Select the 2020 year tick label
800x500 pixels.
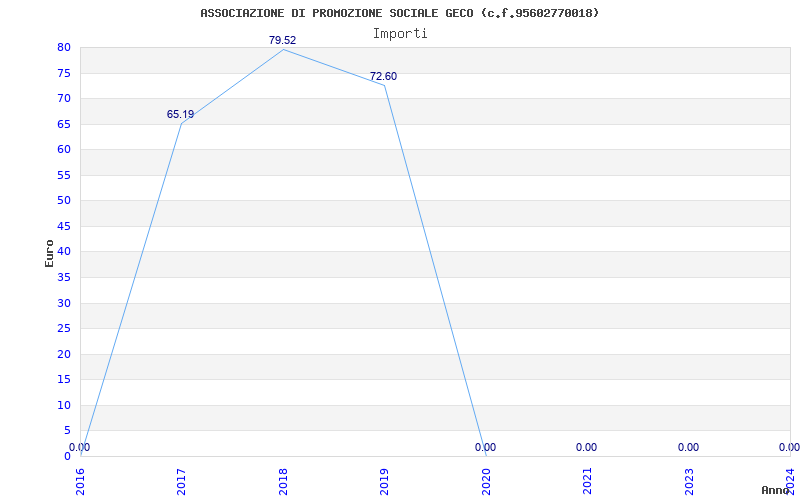[x=486, y=481]
